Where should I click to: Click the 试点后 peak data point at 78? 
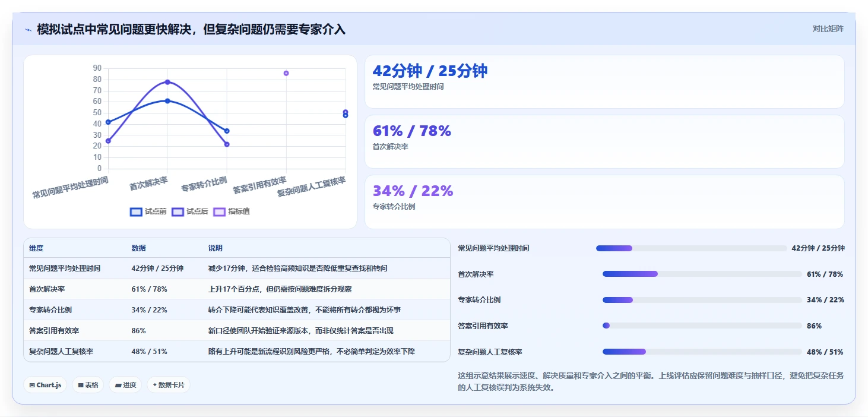point(167,82)
